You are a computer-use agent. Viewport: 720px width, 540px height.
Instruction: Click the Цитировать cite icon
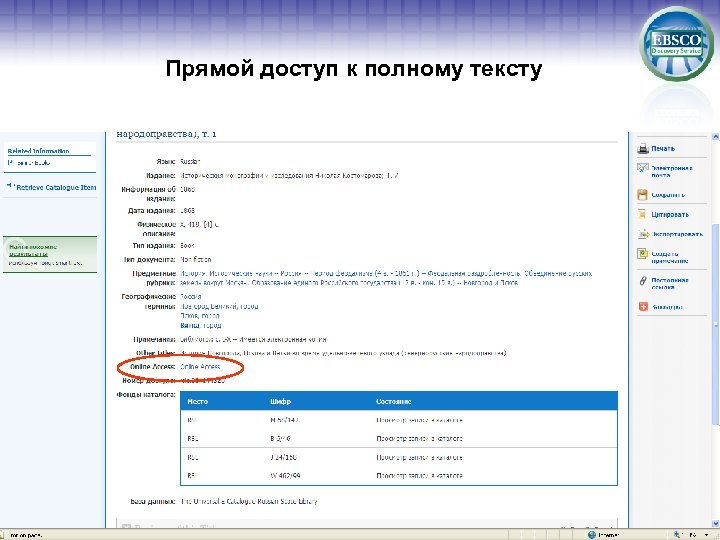642,214
